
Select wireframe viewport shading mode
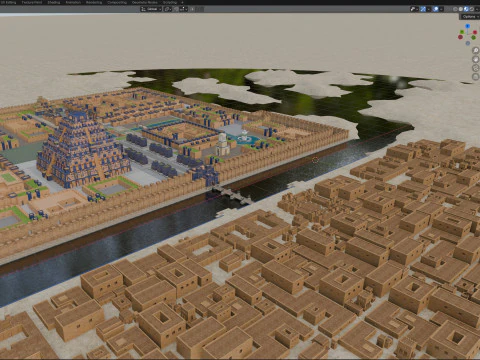(x=455, y=9)
